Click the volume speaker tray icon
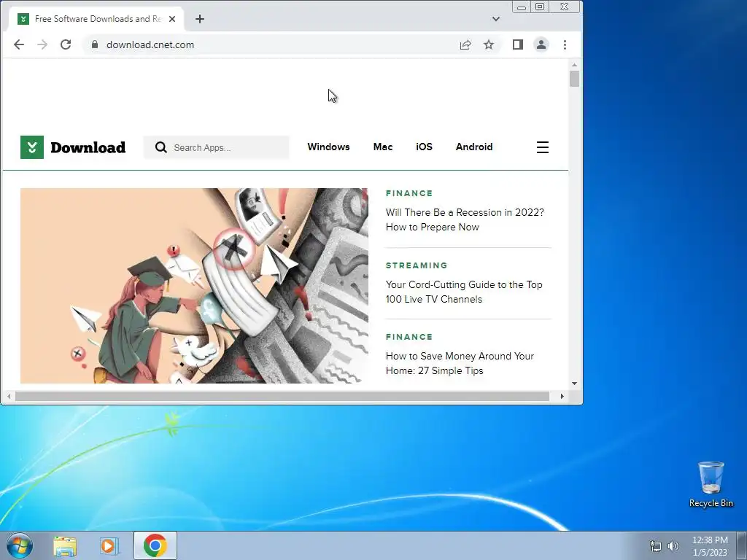 pos(673,546)
